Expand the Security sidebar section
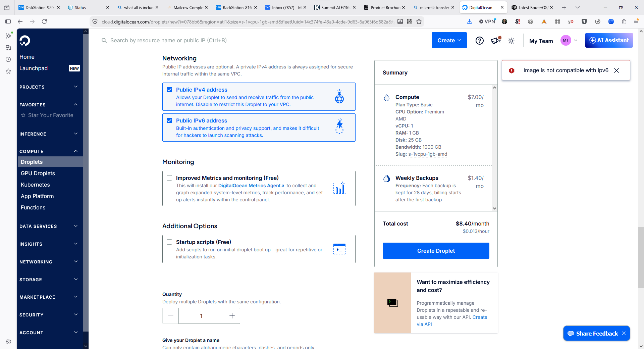Image resolution: width=644 pixels, height=349 pixels. [x=49, y=315]
